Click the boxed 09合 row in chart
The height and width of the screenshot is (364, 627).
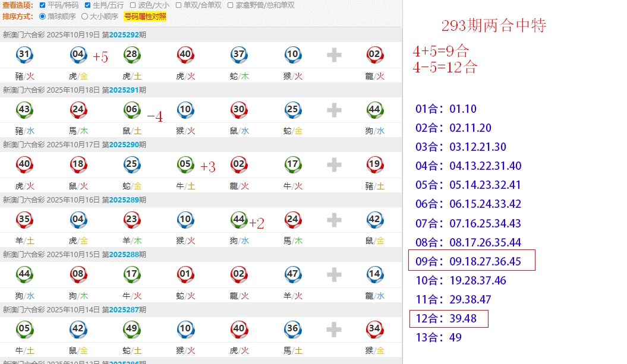tap(472, 261)
